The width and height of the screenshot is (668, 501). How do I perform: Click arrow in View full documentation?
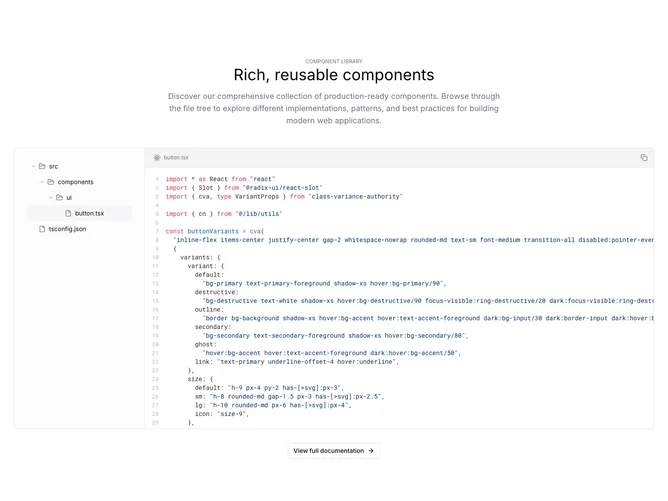tap(371, 451)
